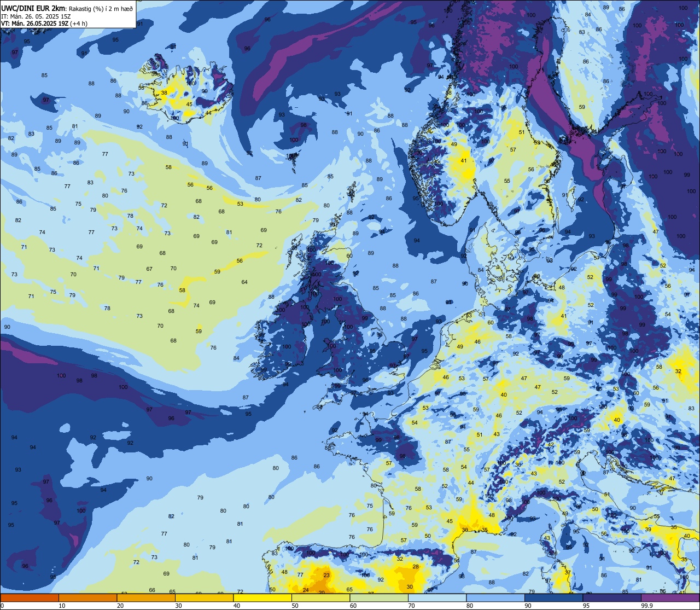Click the medium blue 80–90 legend swatch
Viewport: 700px width, 610px height.
[x=495, y=597]
